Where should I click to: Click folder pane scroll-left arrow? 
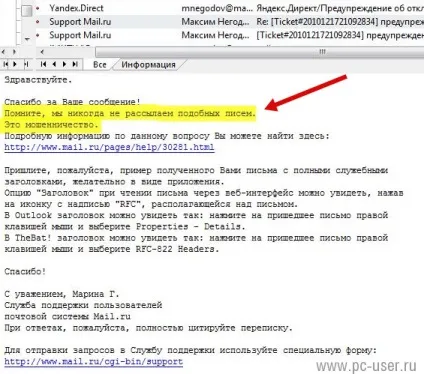coord(3,52)
